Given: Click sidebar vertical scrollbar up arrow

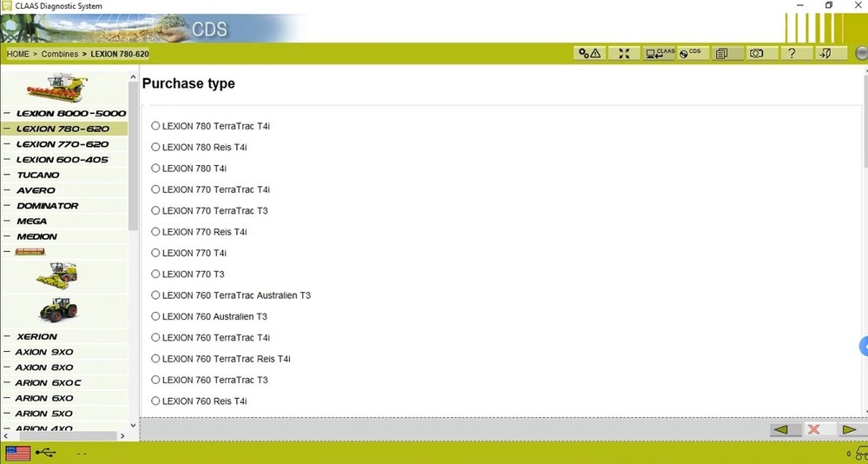Looking at the screenshot, I should (x=133, y=76).
